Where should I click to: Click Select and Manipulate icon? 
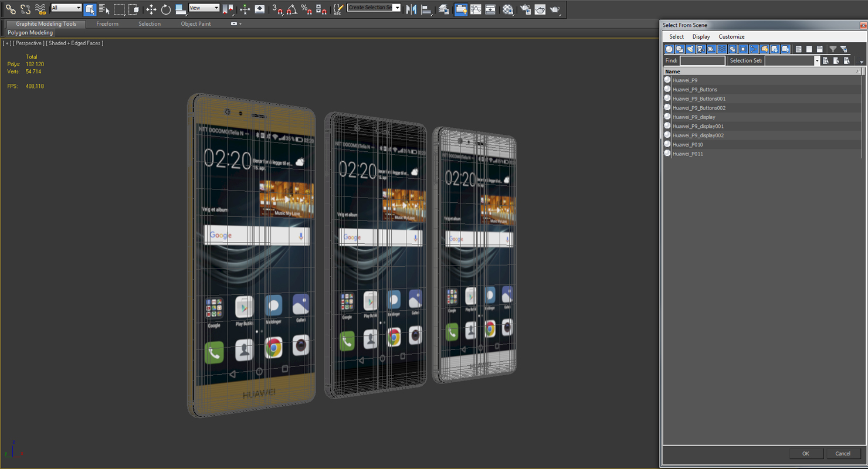[245, 9]
